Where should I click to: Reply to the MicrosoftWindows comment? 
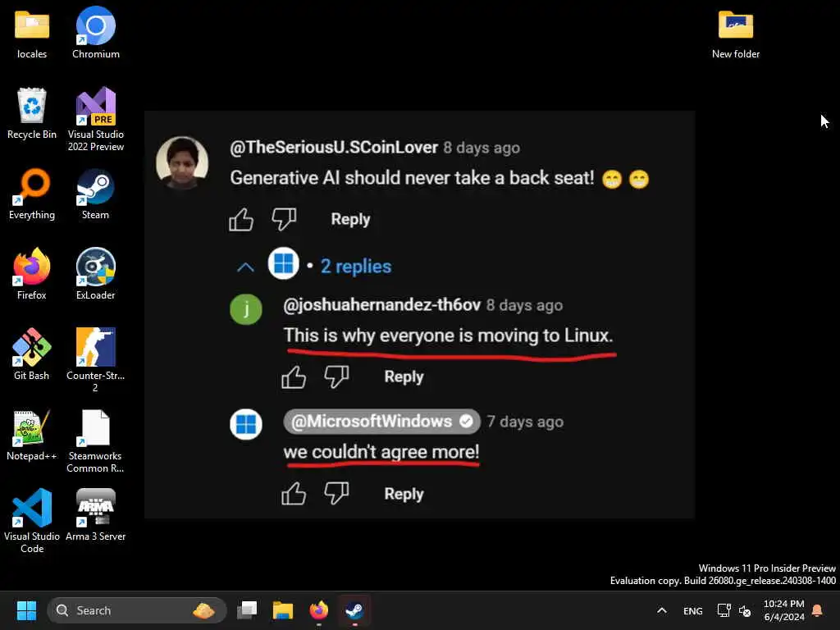[x=404, y=493]
